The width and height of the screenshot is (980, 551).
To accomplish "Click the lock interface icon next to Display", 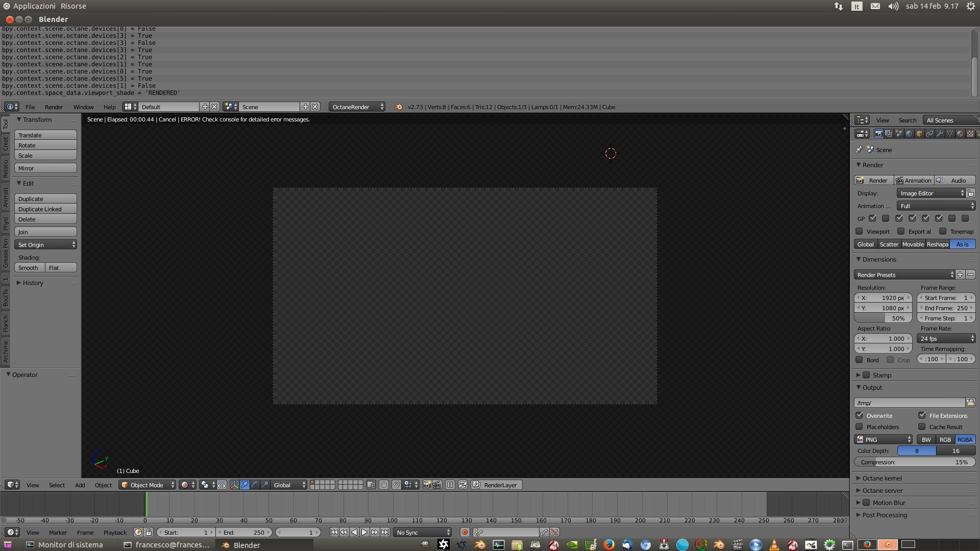I will click(x=970, y=193).
